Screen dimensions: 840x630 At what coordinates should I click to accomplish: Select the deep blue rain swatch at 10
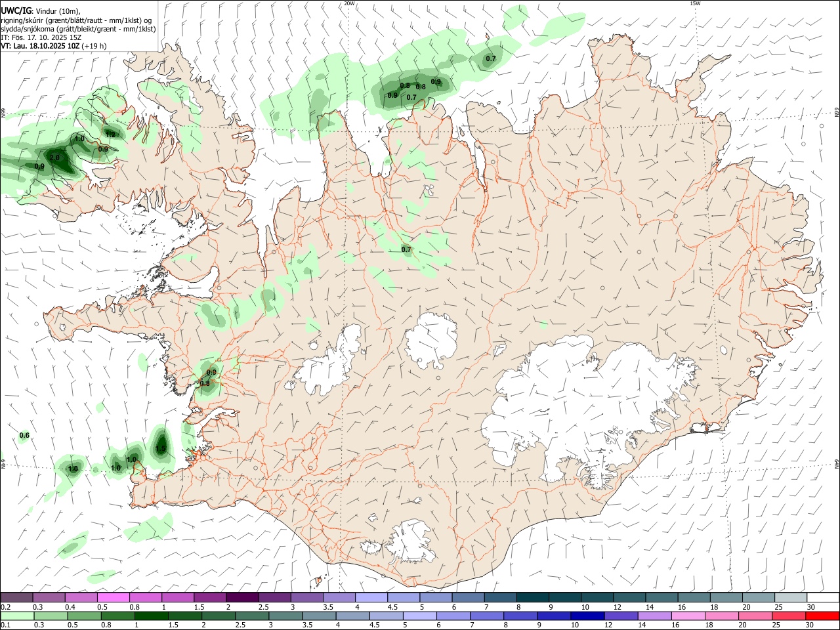586,616
